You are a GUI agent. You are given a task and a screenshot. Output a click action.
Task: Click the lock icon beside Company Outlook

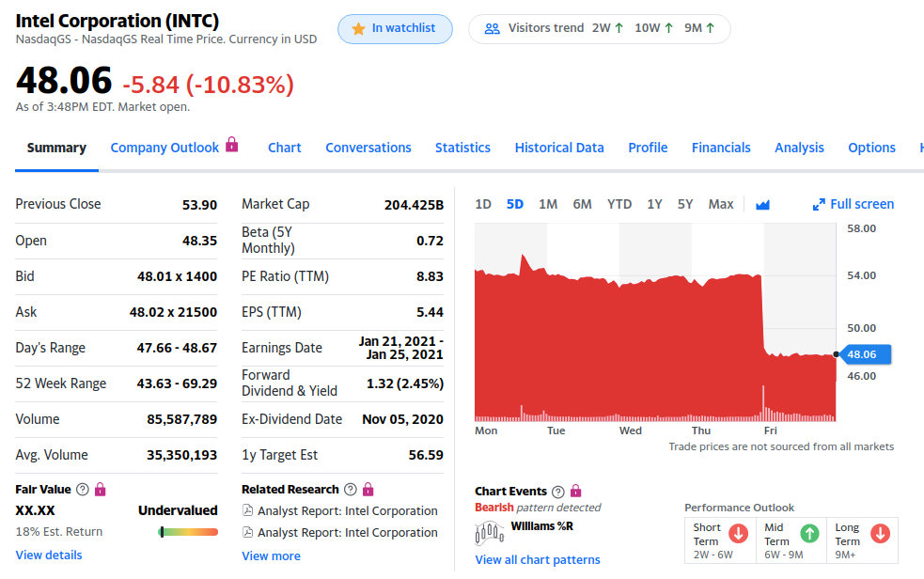pyautogui.click(x=232, y=146)
